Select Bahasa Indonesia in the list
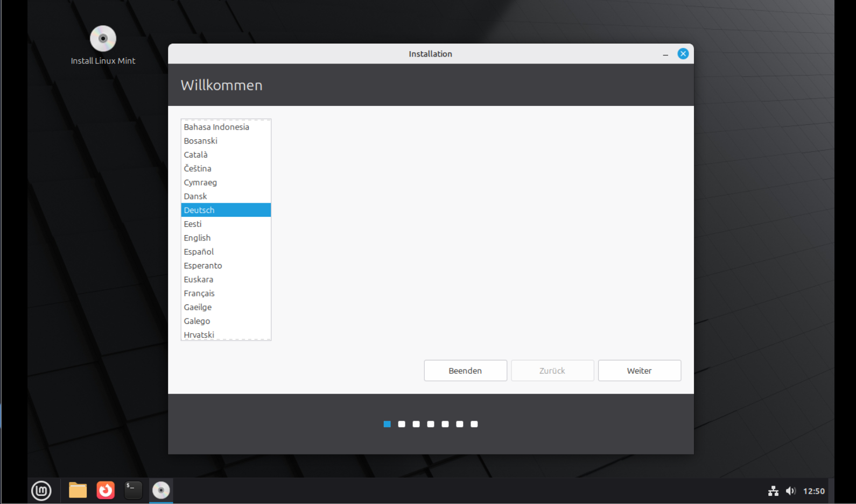 [x=216, y=127]
